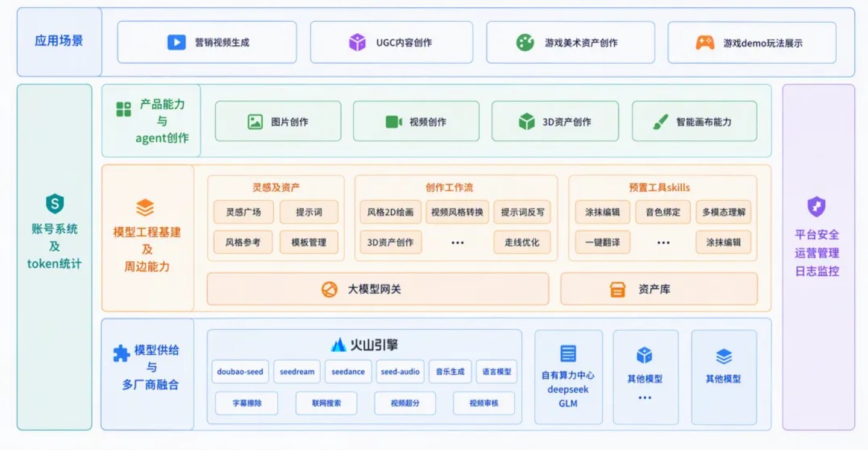Screen dimensions: 868x450
Task: Select the 风格参考 chip
Action: [x=243, y=242]
